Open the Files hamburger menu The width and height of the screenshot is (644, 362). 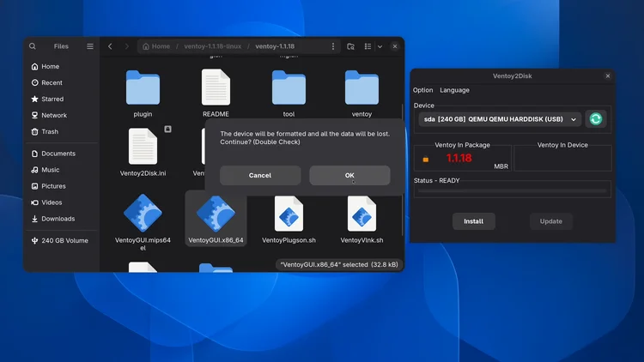pyautogui.click(x=90, y=46)
